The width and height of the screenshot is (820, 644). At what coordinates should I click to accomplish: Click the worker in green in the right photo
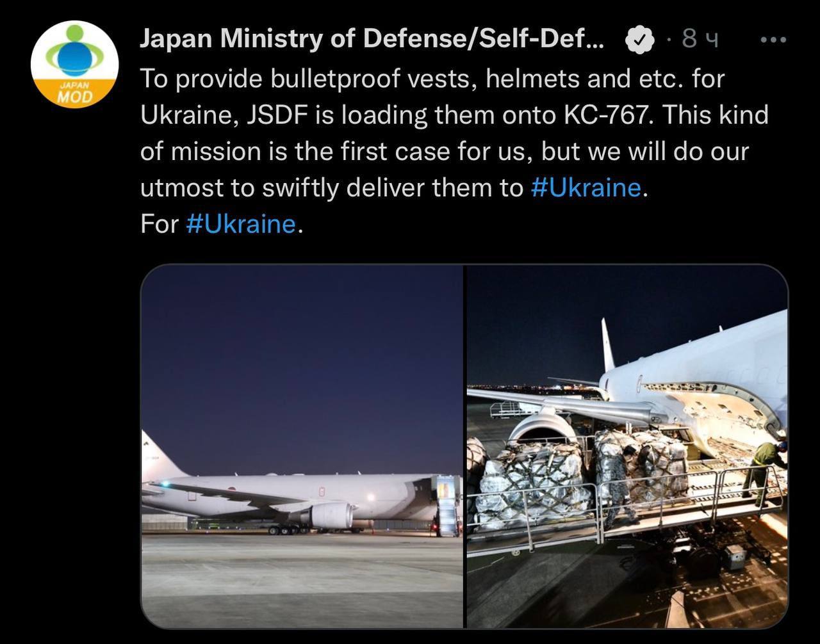pos(764,469)
